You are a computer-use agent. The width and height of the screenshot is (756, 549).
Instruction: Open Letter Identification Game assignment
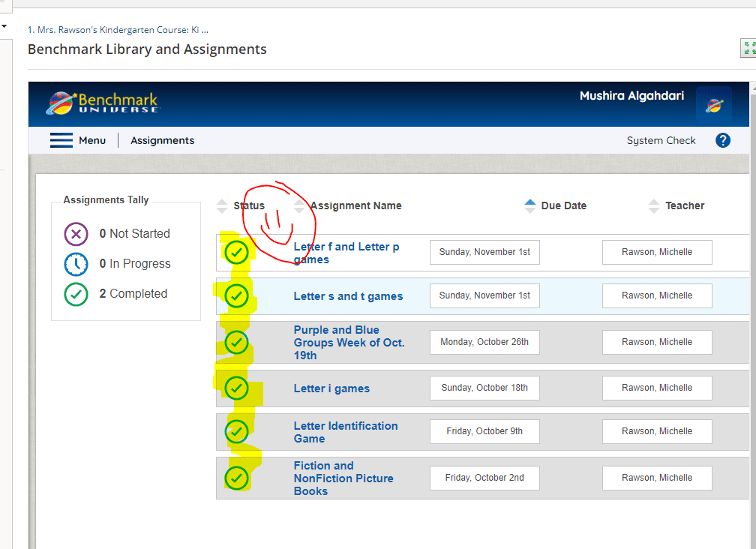coord(346,432)
